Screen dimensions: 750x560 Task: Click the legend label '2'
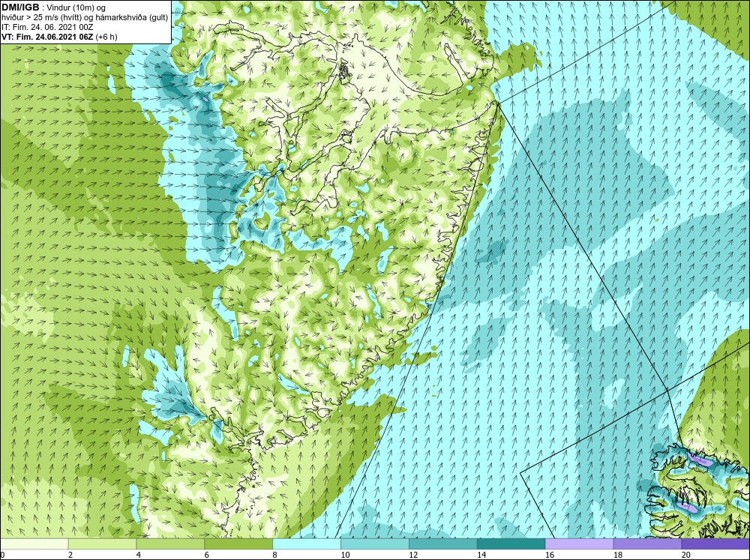[x=70, y=555]
